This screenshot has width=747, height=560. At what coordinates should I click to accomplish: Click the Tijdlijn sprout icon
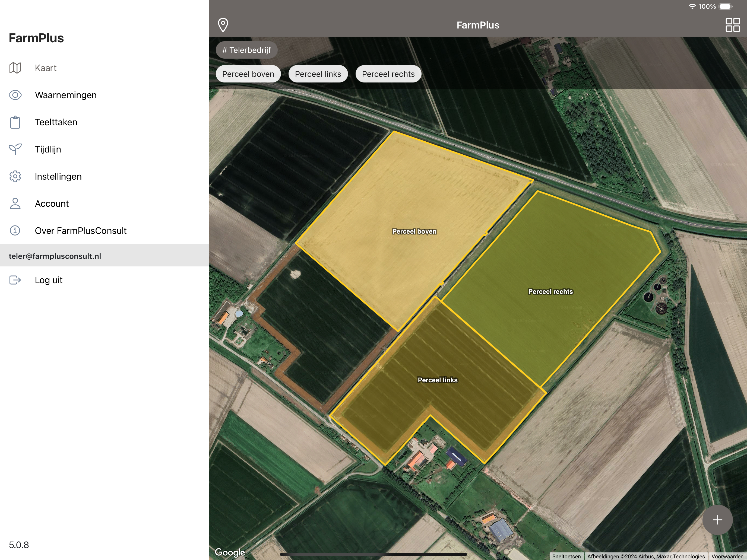[x=15, y=149]
